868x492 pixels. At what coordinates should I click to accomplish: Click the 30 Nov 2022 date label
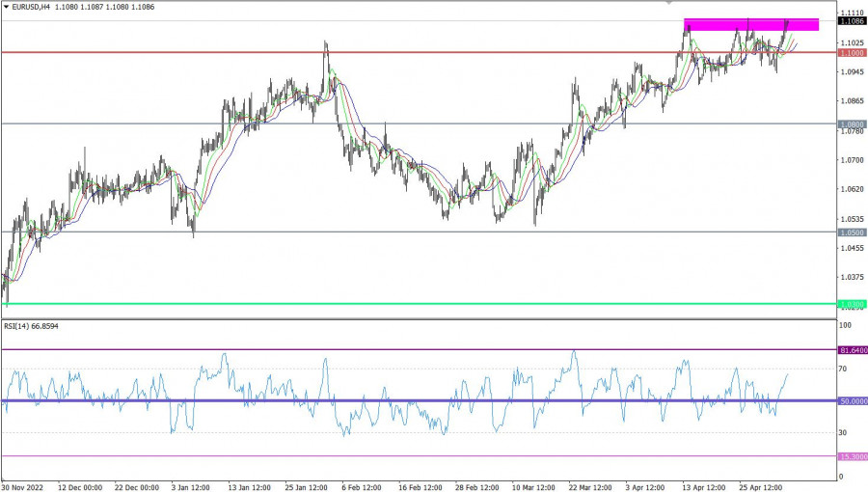(24, 485)
